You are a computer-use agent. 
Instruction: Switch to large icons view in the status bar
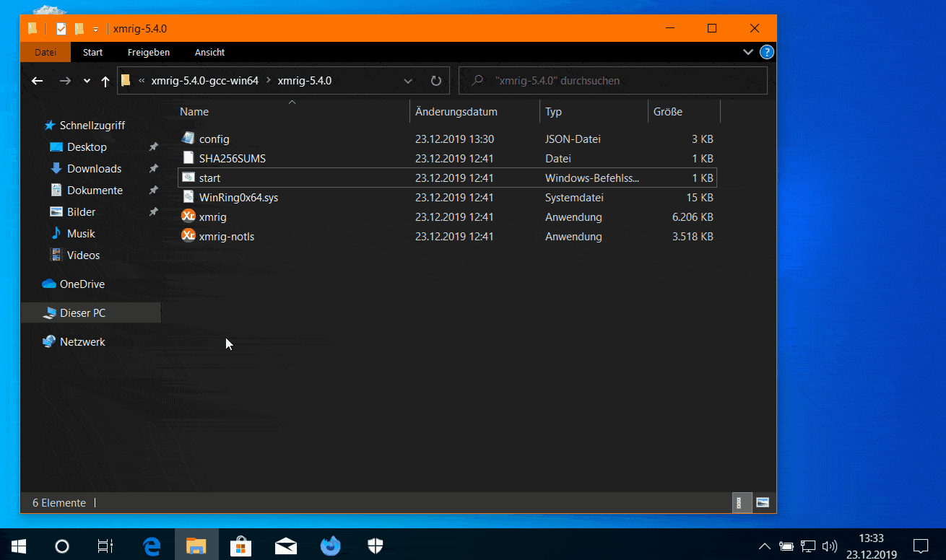click(x=763, y=503)
